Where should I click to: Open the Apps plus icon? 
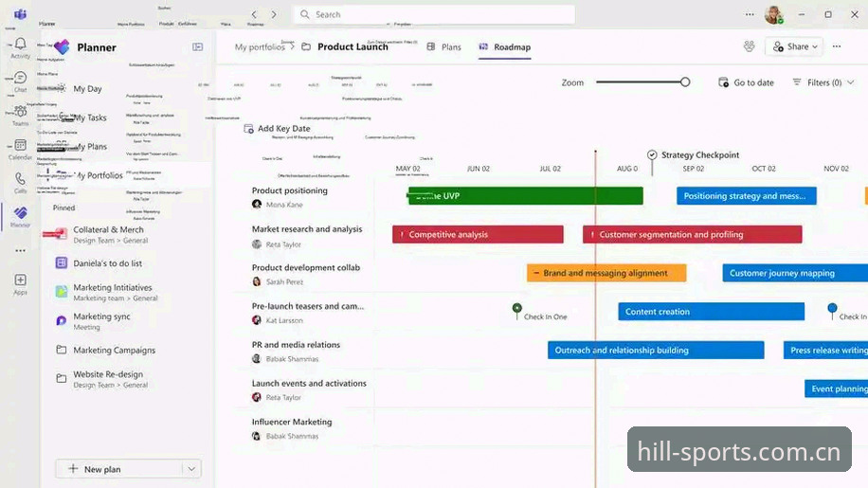(21, 280)
